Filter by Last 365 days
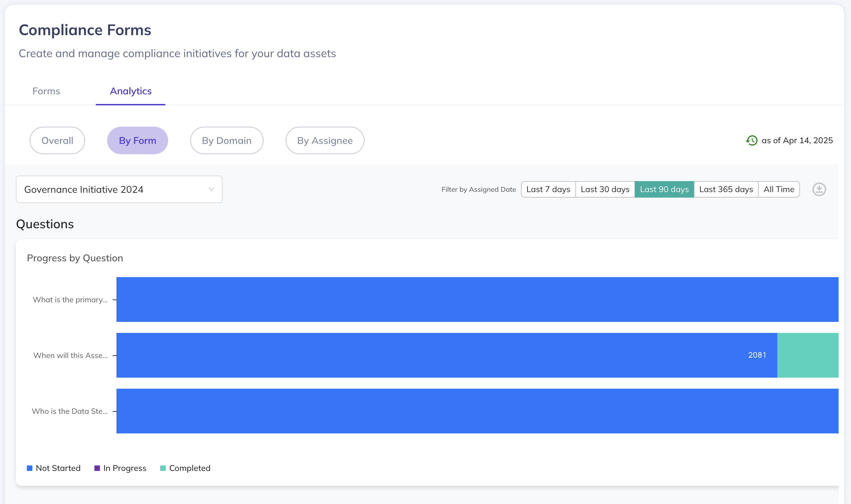The height and width of the screenshot is (504, 851). [726, 189]
